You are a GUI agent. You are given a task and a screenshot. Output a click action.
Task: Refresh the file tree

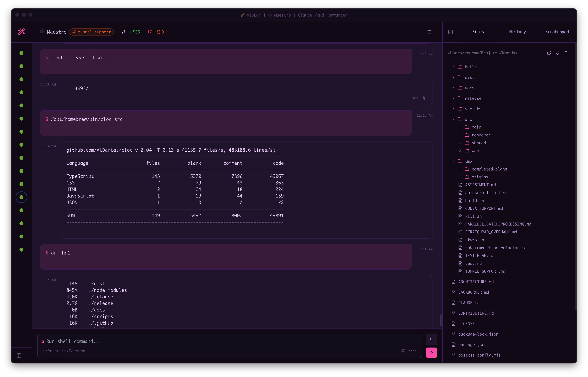pos(549,53)
